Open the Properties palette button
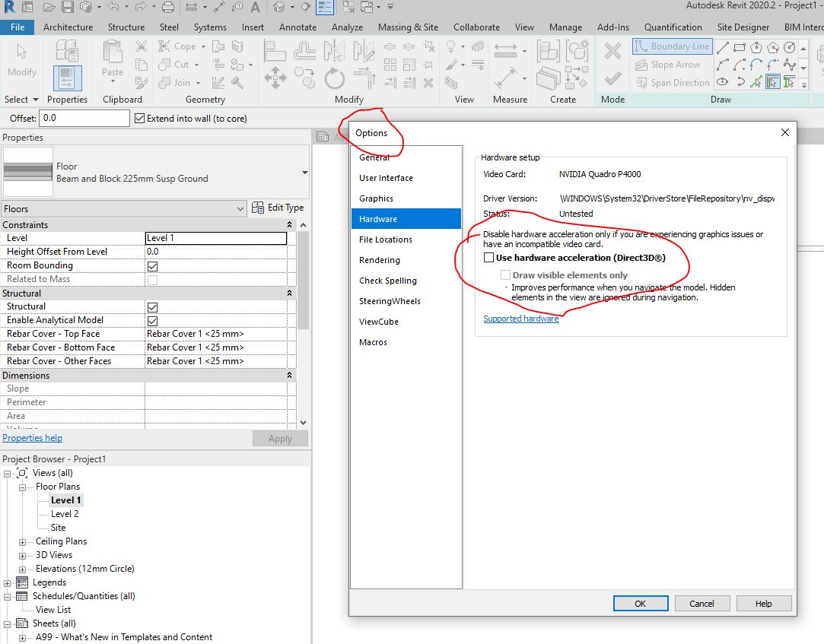Screen dimensions: 824x644 [67, 78]
